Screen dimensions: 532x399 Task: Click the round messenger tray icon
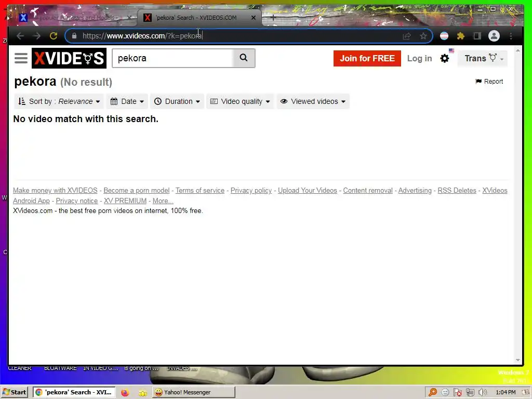tap(445, 393)
